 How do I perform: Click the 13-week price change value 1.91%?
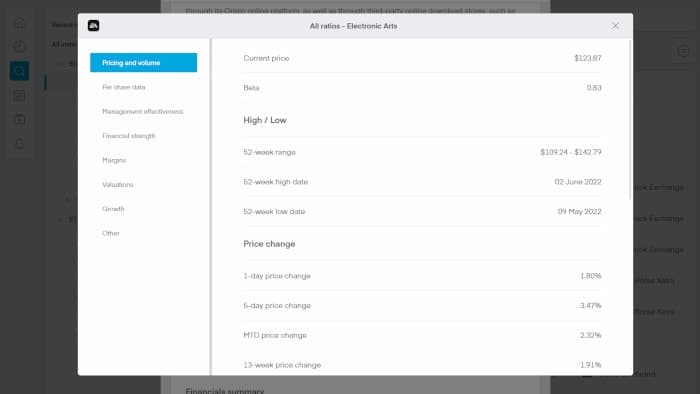pyautogui.click(x=590, y=365)
